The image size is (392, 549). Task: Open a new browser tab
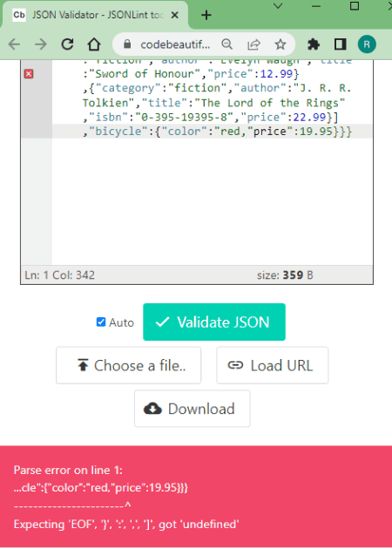[x=206, y=15]
